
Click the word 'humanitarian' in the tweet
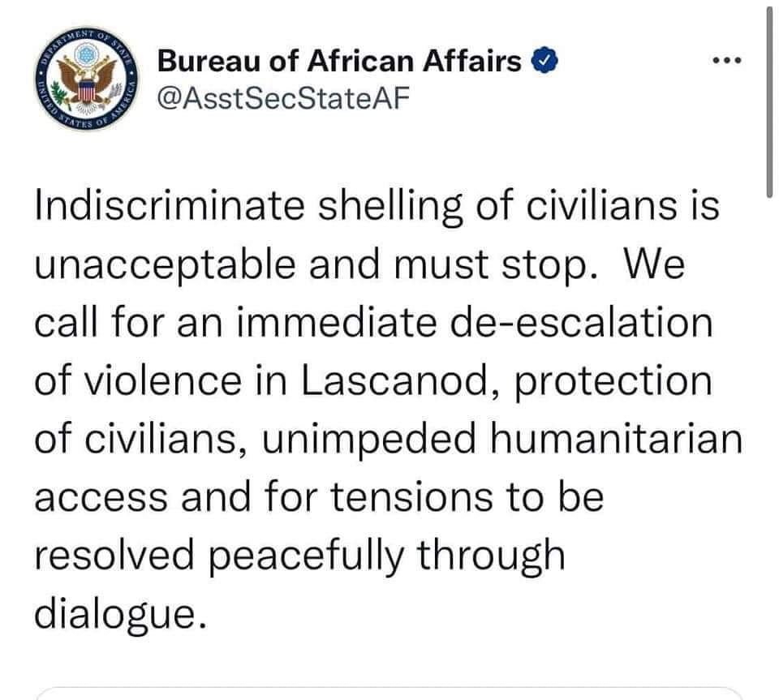tap(617, 439)
